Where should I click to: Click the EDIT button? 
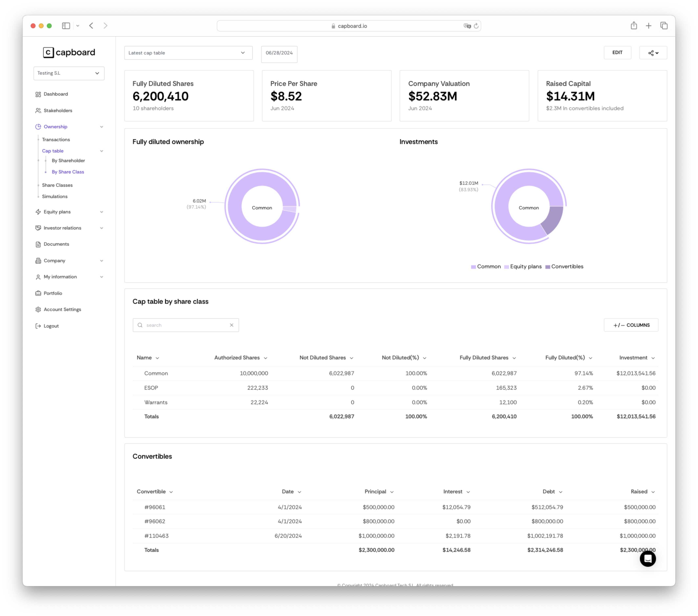click(617, 53)
